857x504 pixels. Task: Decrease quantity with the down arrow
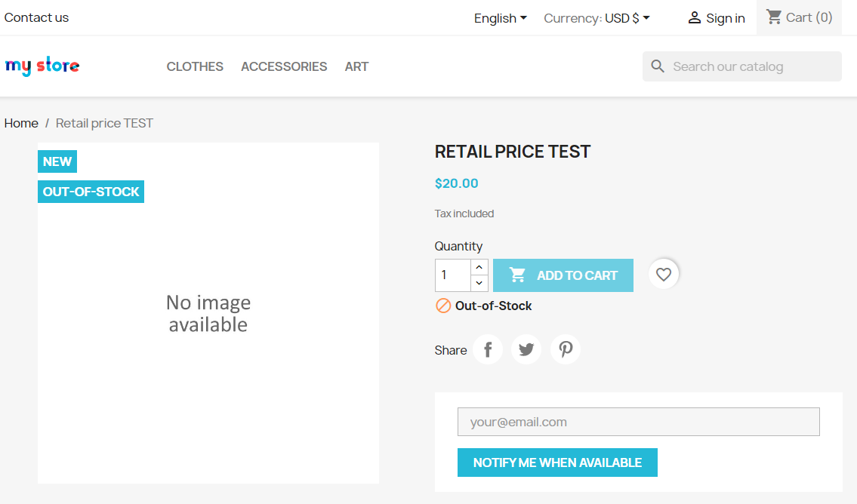(x=479, y=283)
